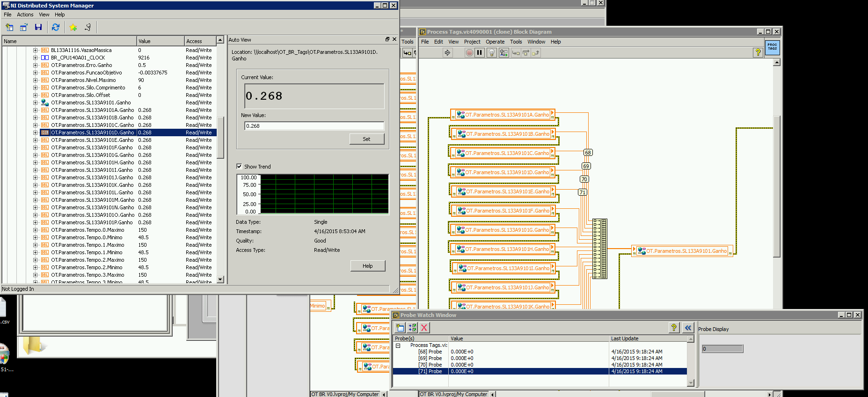Open Context Help question mark in Block Diagram
Viewport: 868px width, 397px height.
point(758,52)
